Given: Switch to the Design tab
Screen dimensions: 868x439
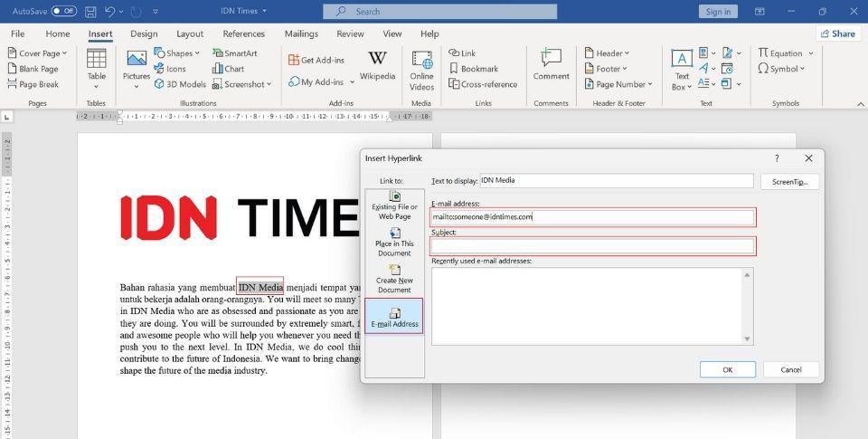Looking at the screenshot, I should click(144, 33).
